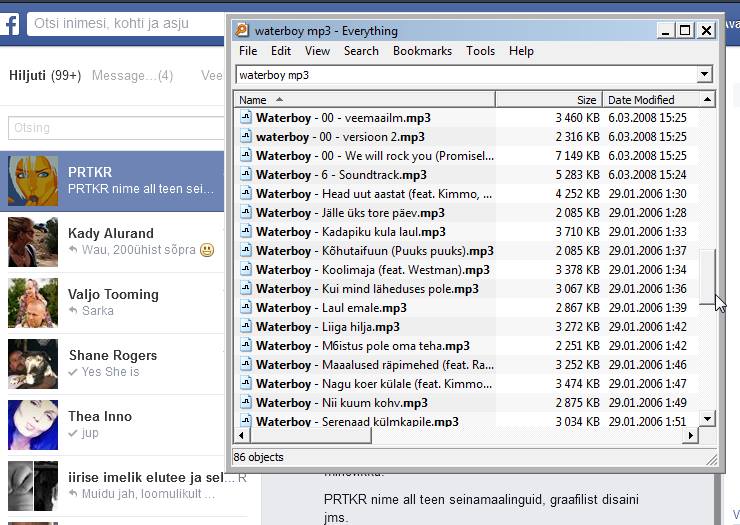Click Thea Inno profile thumbnail
Image resolution: width=740 pixels, height=525 pixels.
33,425
